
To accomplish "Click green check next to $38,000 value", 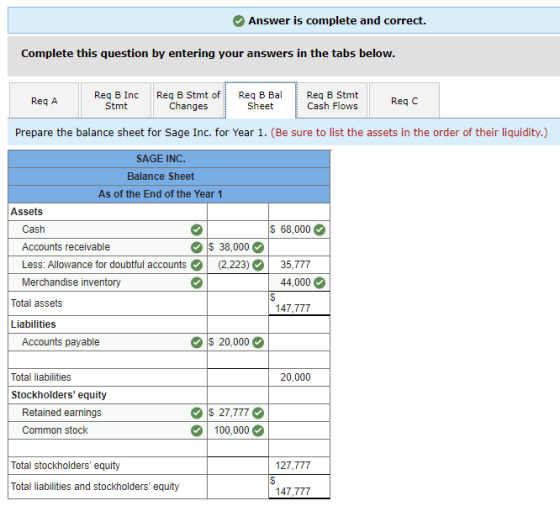I will coord(258,247).
